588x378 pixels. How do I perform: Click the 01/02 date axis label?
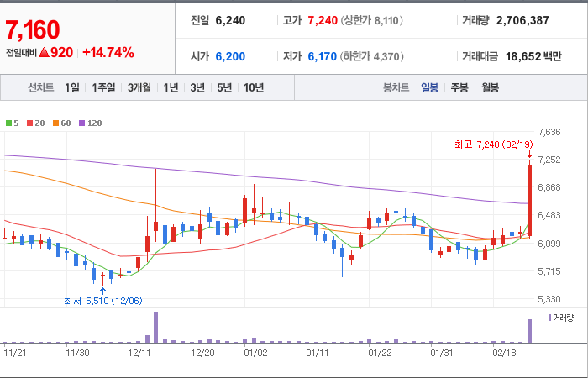pos(255,354)
